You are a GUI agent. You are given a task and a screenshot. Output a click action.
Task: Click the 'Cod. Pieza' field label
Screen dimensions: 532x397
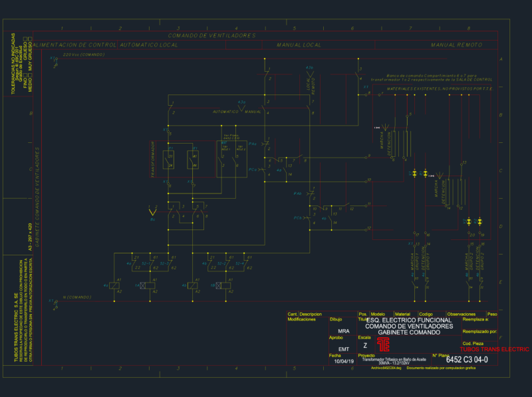pos(473,344)
